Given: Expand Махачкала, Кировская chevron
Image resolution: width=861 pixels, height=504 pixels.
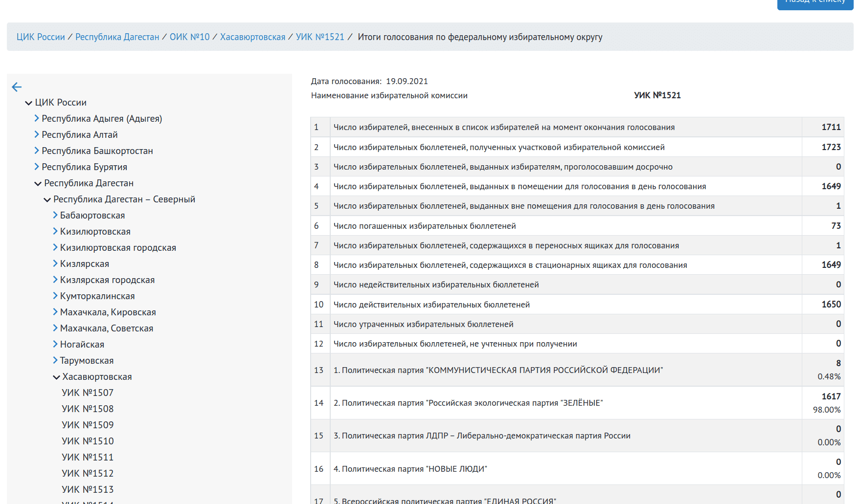Looking at the screenshot, I should (x=55, y=312).
